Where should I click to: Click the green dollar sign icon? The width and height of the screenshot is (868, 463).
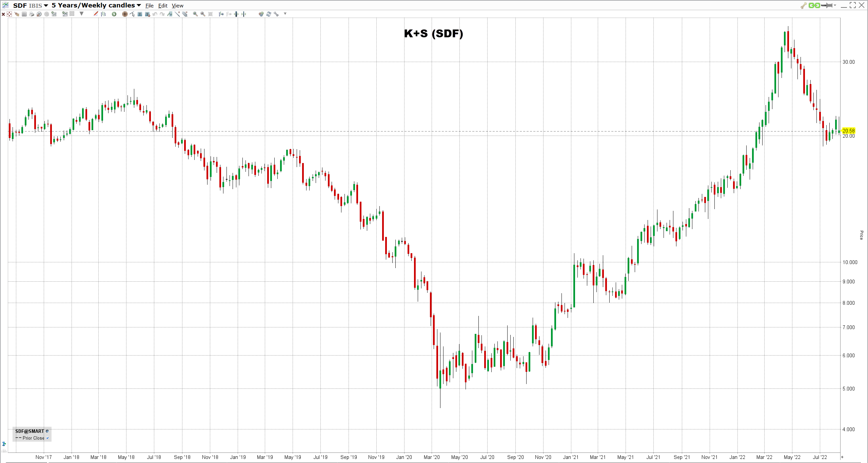point(114,14)
